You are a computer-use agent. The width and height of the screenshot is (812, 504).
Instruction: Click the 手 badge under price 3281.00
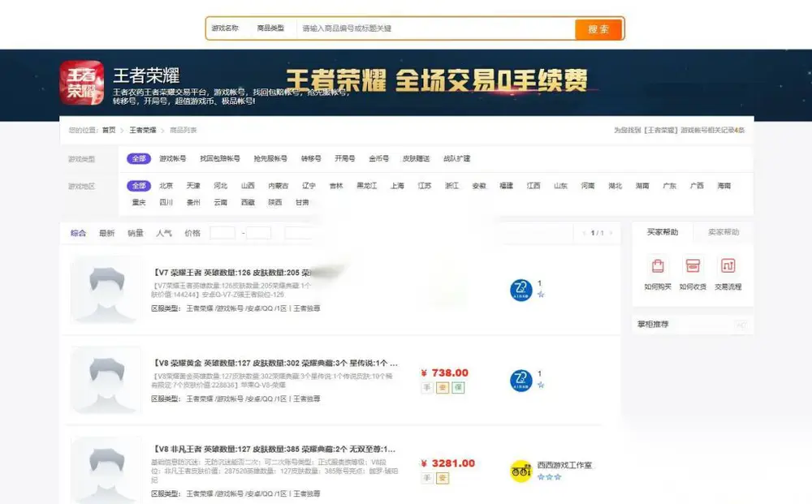point(427,478)
